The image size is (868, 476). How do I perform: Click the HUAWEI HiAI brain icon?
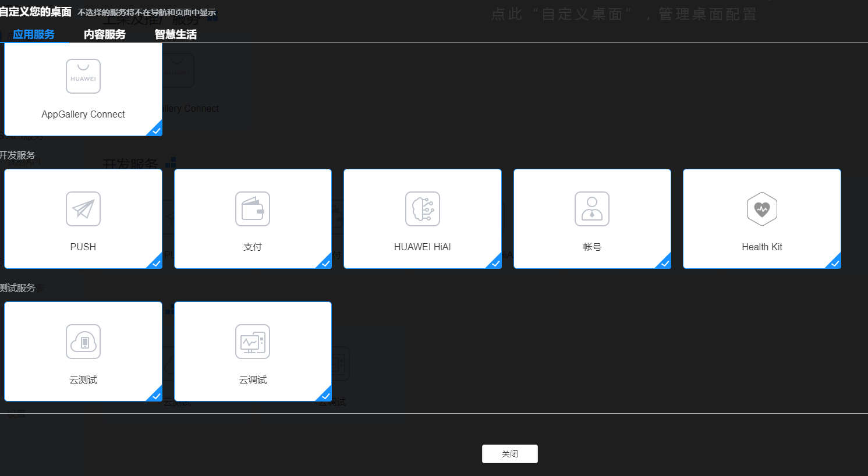click(423, 209)
